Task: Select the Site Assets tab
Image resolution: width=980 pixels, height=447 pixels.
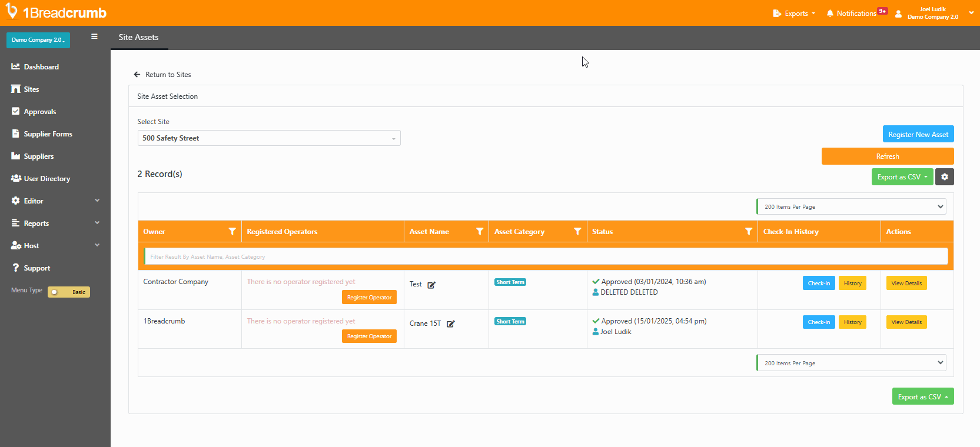Action: pos(138,37)
